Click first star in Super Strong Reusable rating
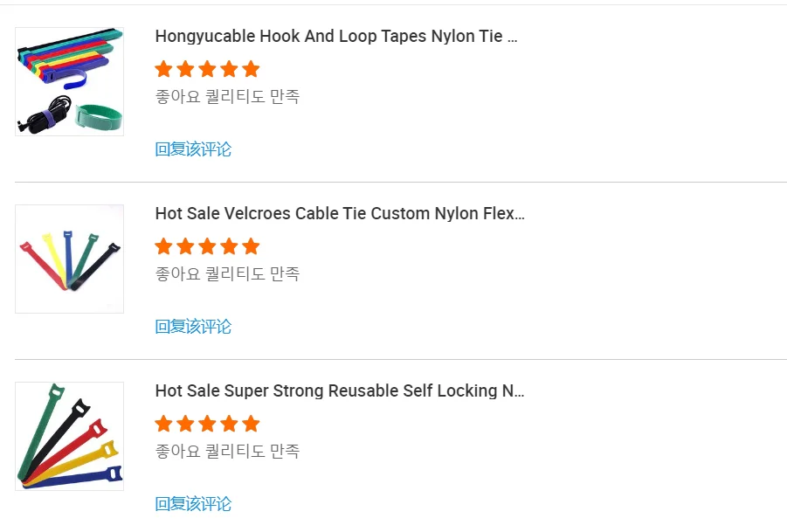The height and width of the screenshot is (532, 787). click(163, 424)
